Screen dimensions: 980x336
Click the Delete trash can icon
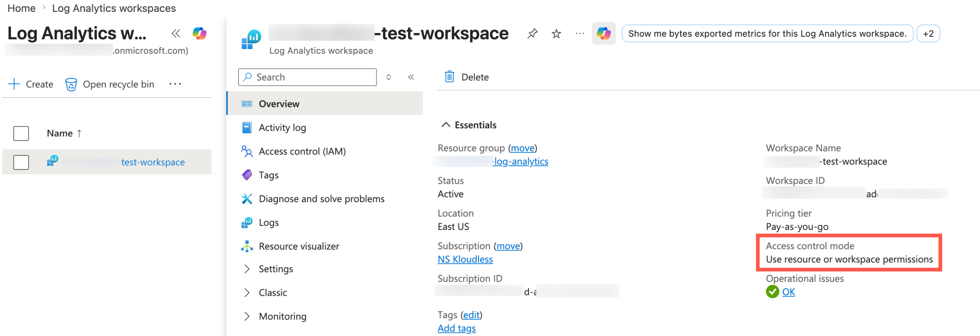[449, 77]
